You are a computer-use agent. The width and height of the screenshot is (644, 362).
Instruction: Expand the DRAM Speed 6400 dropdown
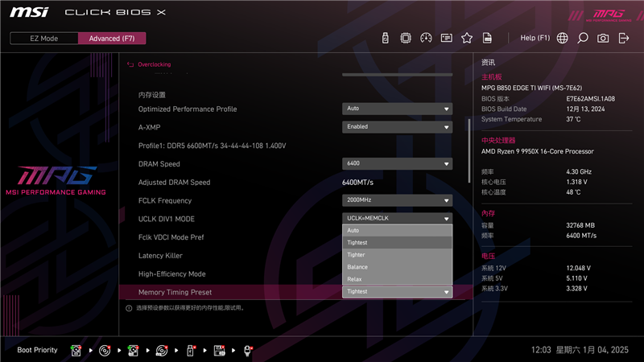(398, 163)
